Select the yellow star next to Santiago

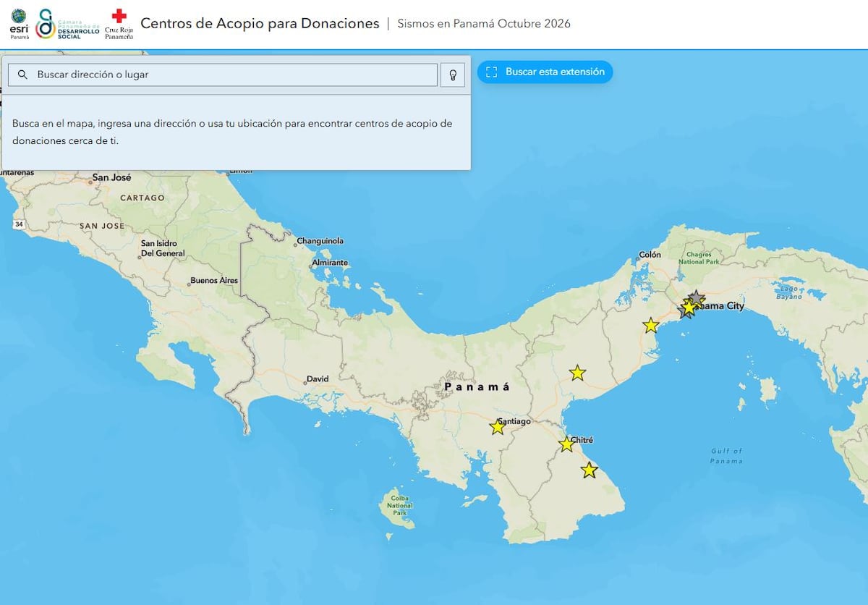pyautogui.click(x=498, y=427)
